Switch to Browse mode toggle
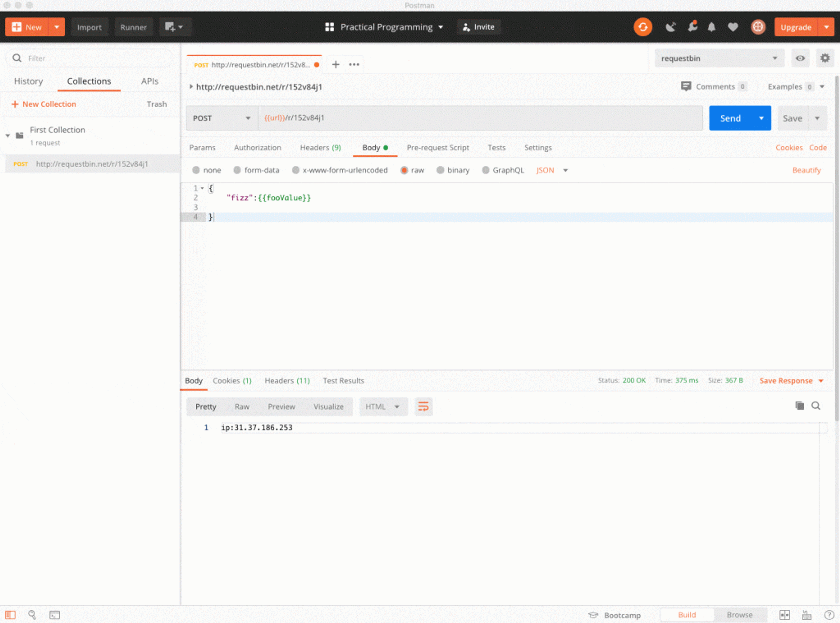 739,615
